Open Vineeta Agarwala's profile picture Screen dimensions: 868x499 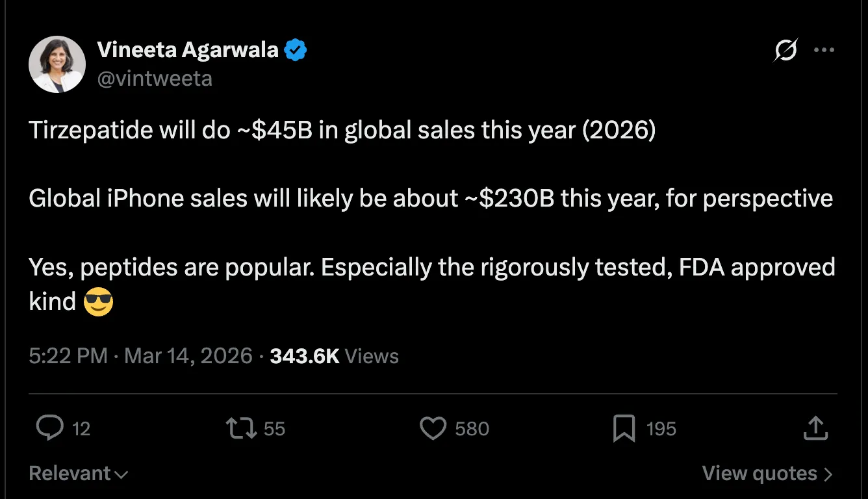57,64
